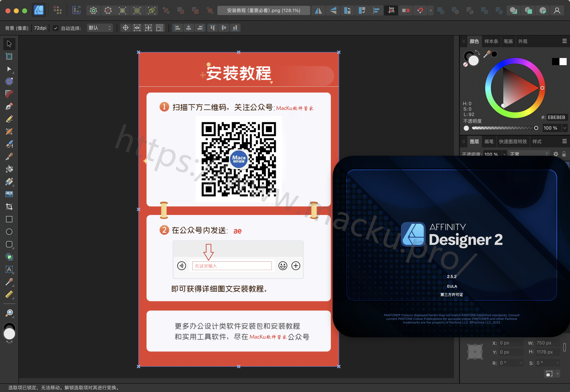
Task: Click the white swatch top-right
Action: click(x=563, y=61)
